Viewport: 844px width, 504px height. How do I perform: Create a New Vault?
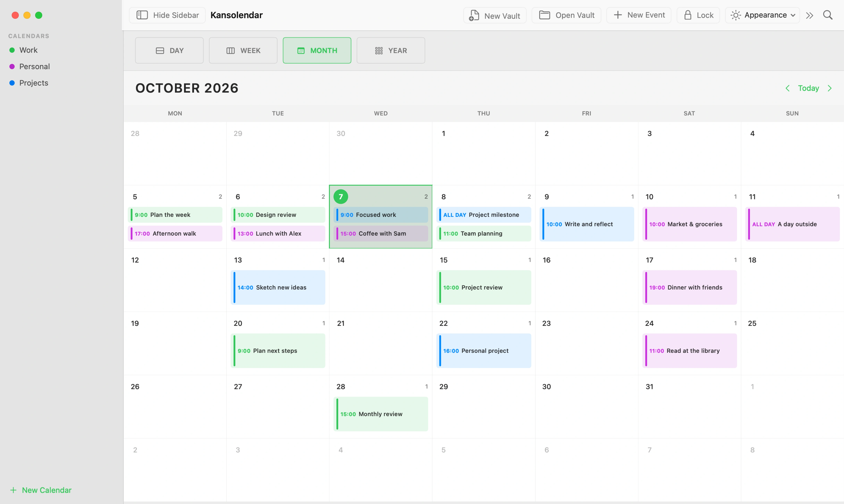494,15
